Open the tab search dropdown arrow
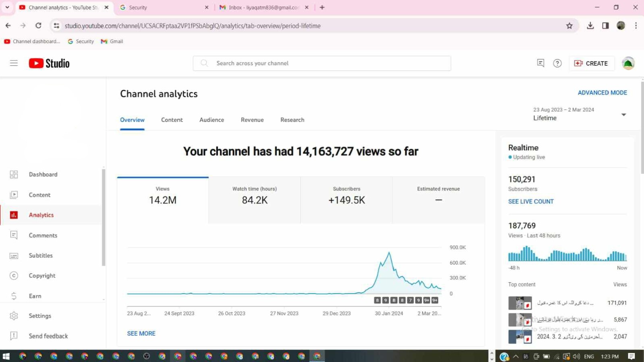Viewport: 644px width, 362px height. [7, 7]
